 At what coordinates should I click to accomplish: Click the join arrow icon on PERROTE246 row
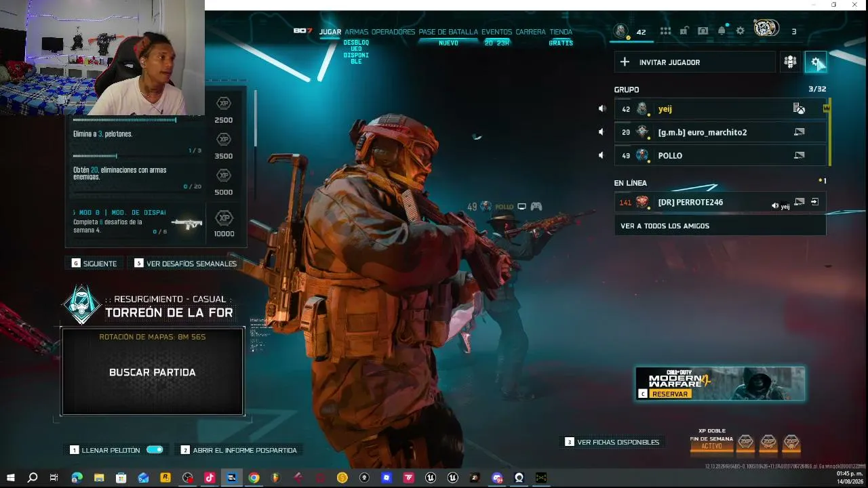(x=814, y=202)
